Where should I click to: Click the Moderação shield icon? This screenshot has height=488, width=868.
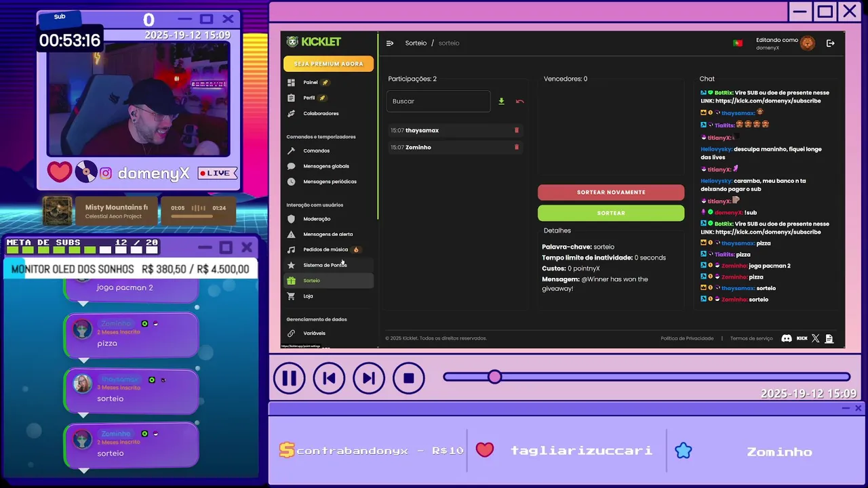291,220
